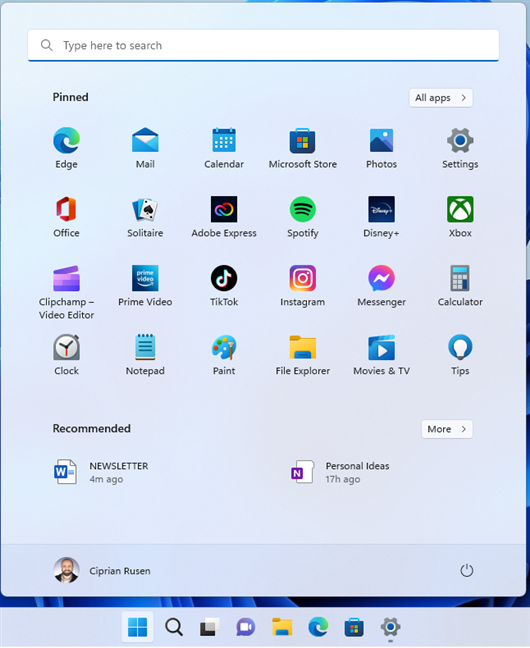Open the pinned Settings app
Viewport: 530px width, 648px height.
460,148
